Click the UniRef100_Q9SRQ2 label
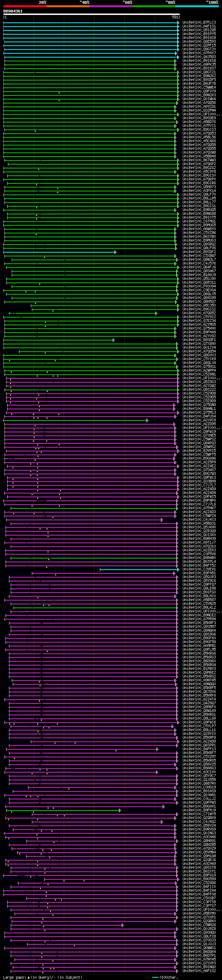The width and height of the screenshot is (222, 980). coord(199,244)
